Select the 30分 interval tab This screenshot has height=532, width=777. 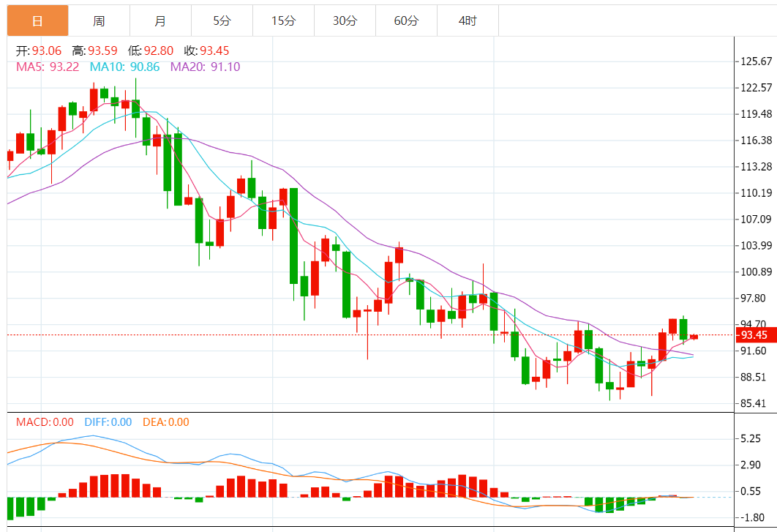click(x=345, y=20)
